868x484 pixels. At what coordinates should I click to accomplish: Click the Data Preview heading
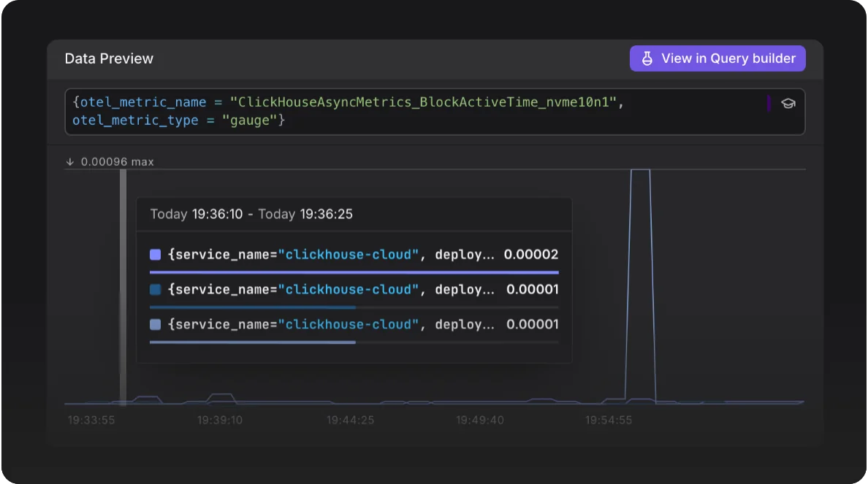tap(109, 58)
